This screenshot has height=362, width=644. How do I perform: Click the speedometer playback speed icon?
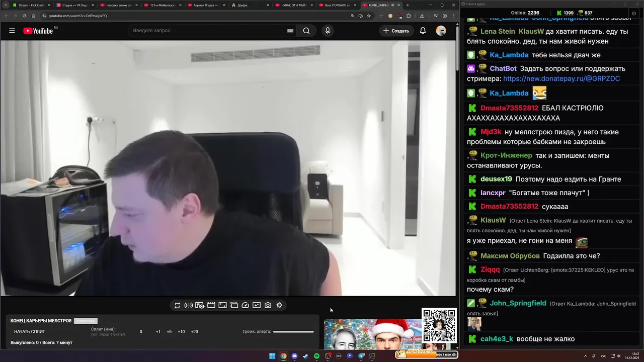(x=245, y=305)
